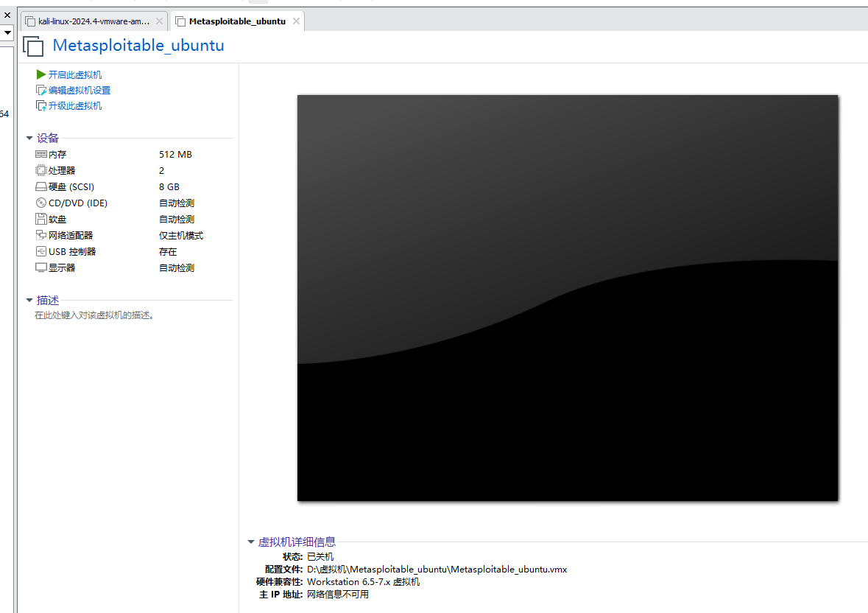Image resolution: width=868 pixels, height=613 pixels.
Task: Click the CD/DVD 自动检测 value
Action: click(x=177, y=203)
